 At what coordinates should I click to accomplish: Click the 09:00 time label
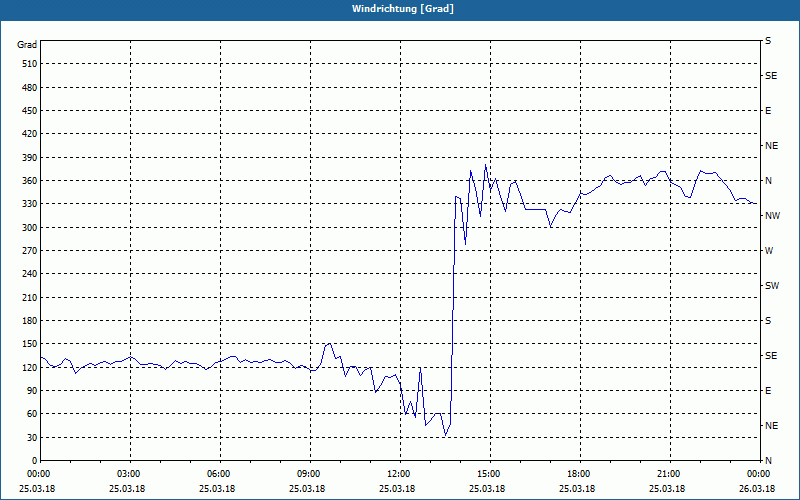(310, 474)
